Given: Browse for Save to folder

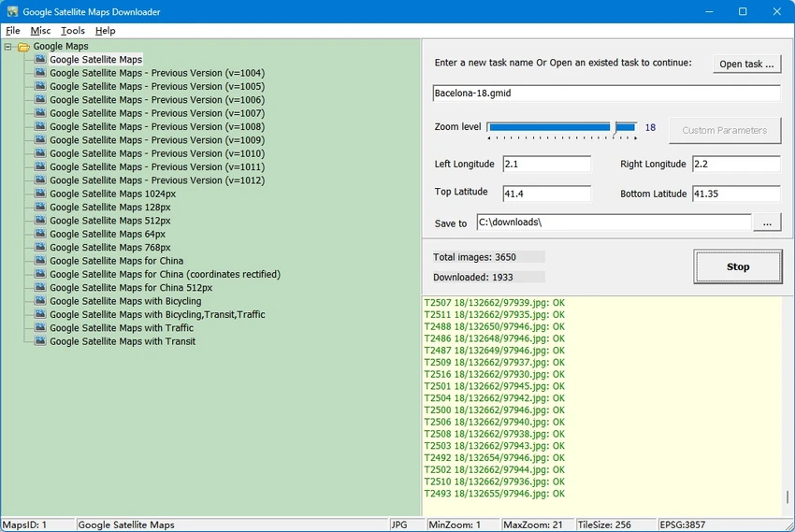Looking at the screenshot, I should coord(767,223).
